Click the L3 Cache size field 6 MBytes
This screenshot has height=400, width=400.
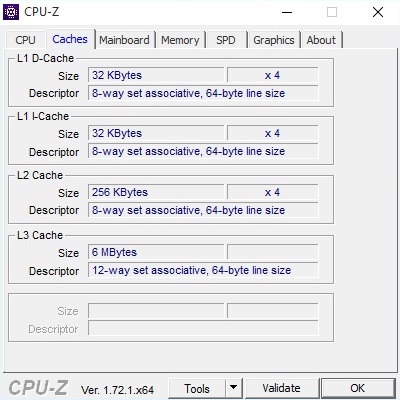(x=156, y=252)
